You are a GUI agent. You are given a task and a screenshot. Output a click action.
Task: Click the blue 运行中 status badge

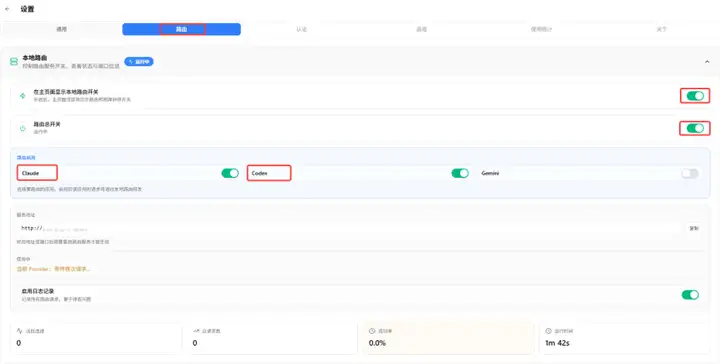click(x=139, y=62)
